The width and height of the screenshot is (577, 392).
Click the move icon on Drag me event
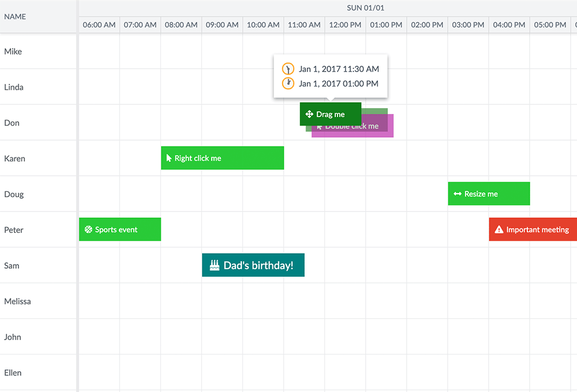pyautogui.click(x=309, y=114)
